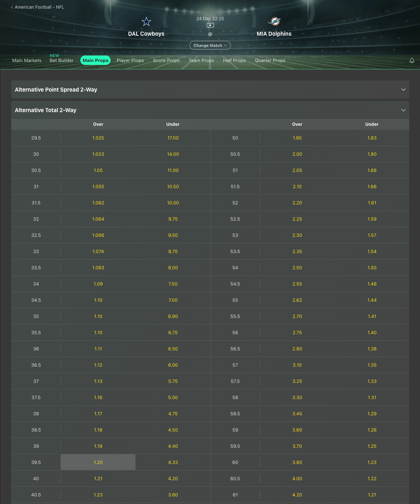Open the new Bet Builder tab
This screenshot has width=420, height=504.
point(62,61)
